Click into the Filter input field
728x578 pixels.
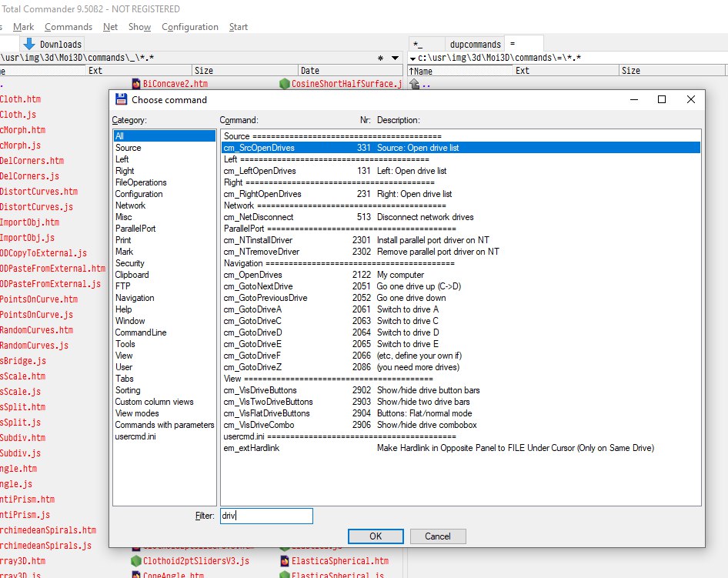[x=266, y=516]
